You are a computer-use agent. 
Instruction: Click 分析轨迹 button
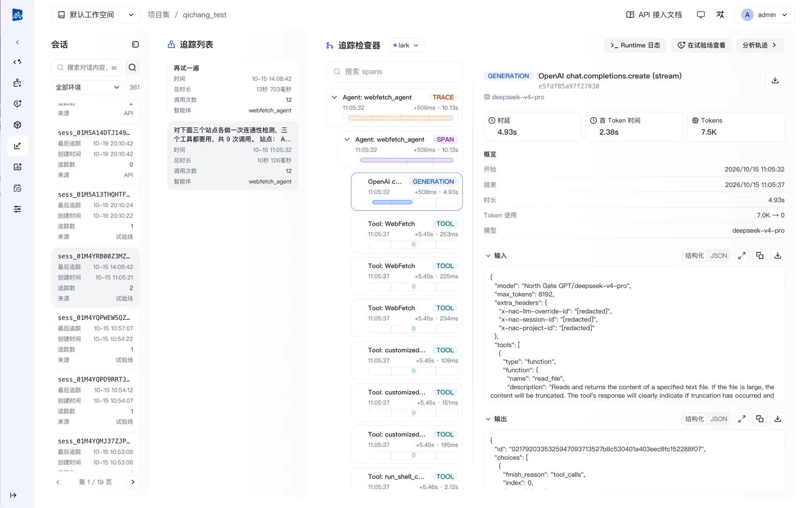[x=760, y=45]
